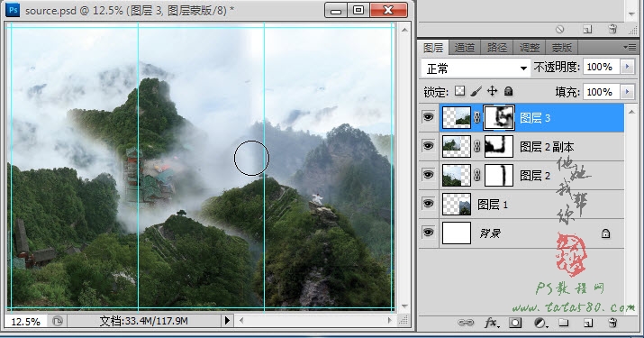The width and height of the screenshot is (644, 338).
Task: Switch to the 路径 tab
Action: [497, 48]
